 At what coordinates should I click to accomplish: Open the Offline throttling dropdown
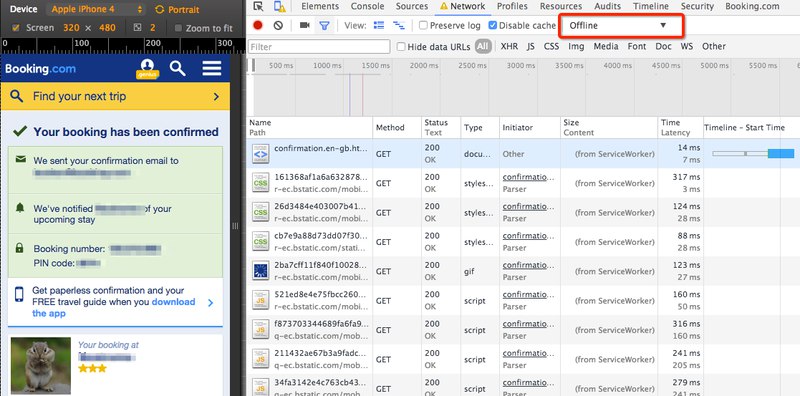pyautogui.click(x=621, y=26)
